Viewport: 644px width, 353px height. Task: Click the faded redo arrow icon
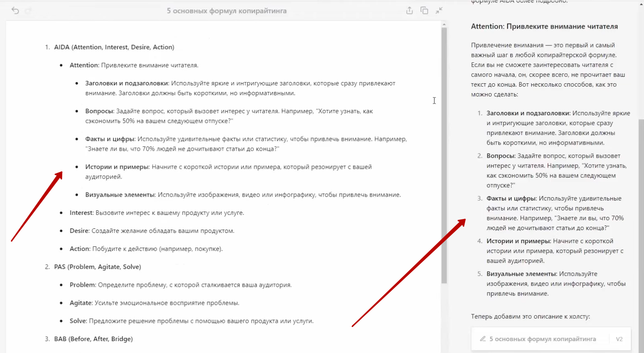click(x=28, y=11)
